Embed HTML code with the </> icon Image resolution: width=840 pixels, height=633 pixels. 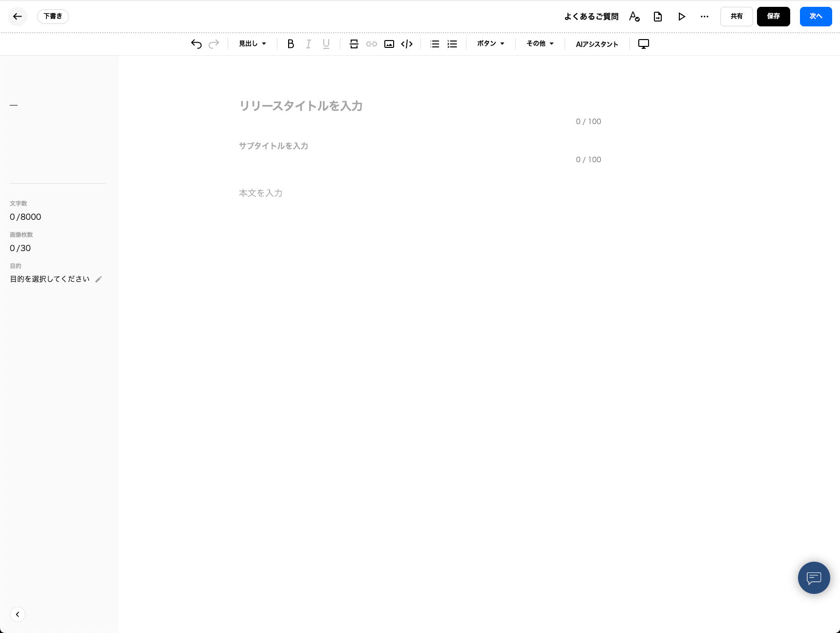(407, 44)
